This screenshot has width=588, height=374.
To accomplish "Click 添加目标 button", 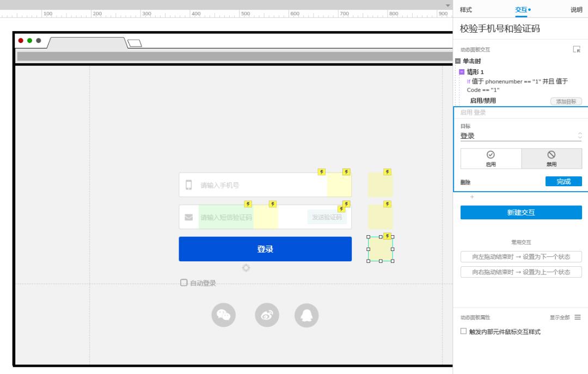I will click(566, 101).
